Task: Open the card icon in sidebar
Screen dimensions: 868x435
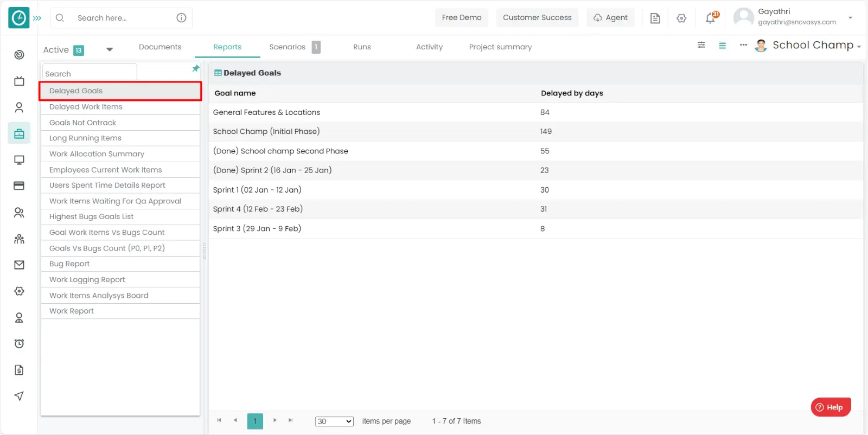Action: [19, 186]
